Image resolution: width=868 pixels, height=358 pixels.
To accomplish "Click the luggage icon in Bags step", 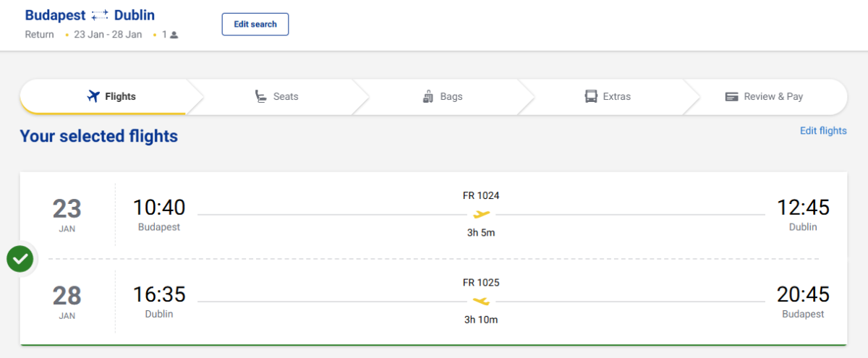I will coord(427,97).
